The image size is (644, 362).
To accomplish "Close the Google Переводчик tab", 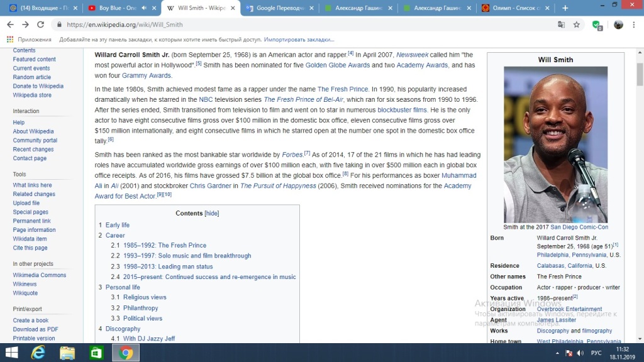I will 311,8.
